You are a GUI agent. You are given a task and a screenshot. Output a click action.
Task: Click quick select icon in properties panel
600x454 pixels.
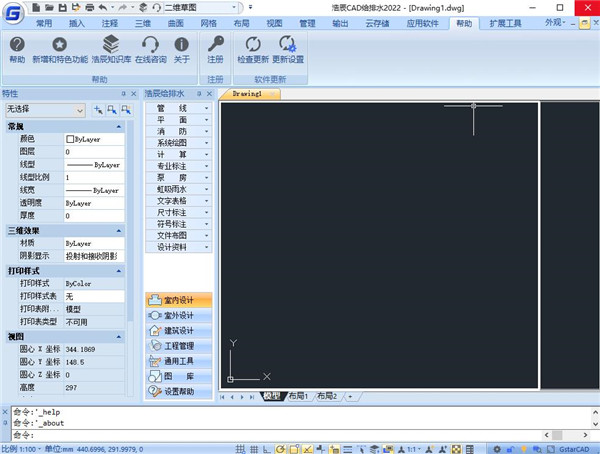pos(126,110)
